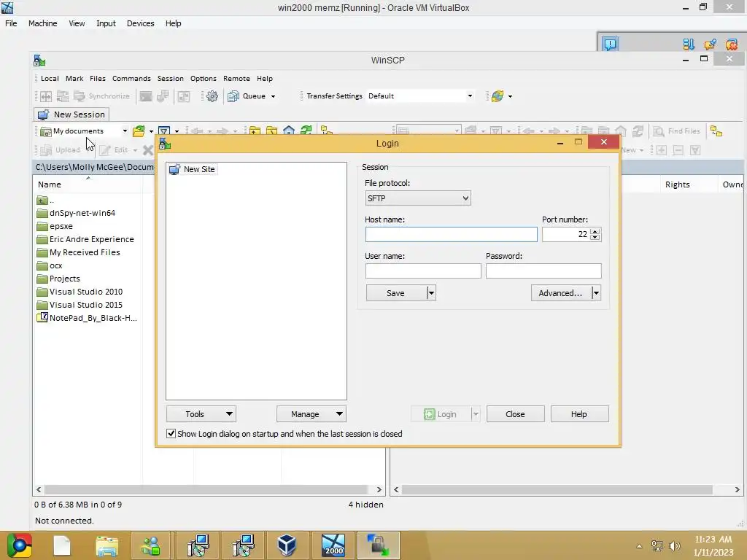The image size is (747, 560).
Task: Click the remote directory tree icon
Action: click(x=716, y=131)
